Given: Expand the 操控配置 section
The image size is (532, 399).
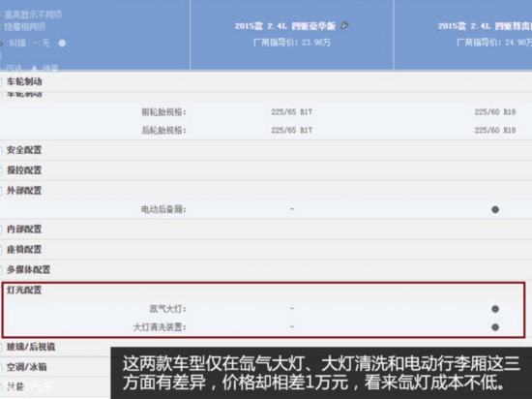Looking at the screenshot, I should coord(24,170).
